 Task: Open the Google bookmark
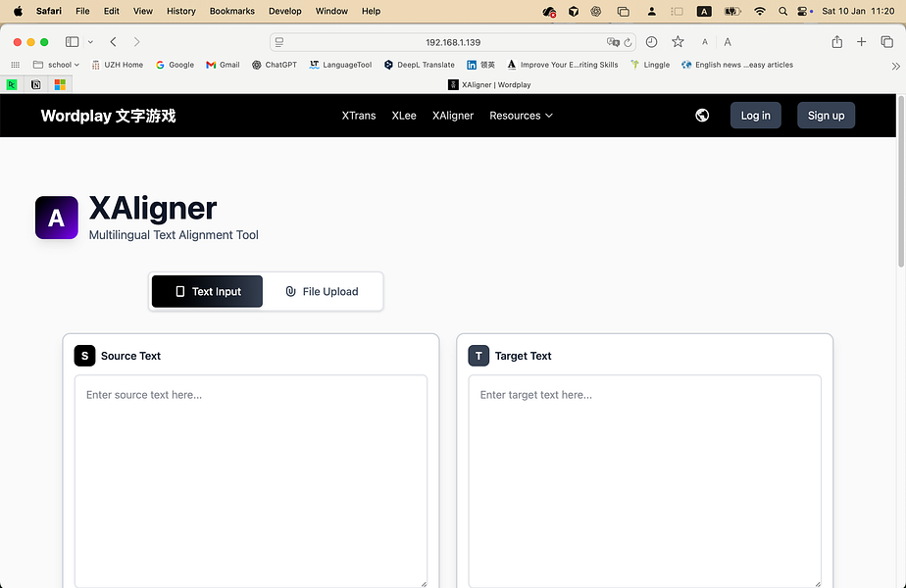[176, 65]
